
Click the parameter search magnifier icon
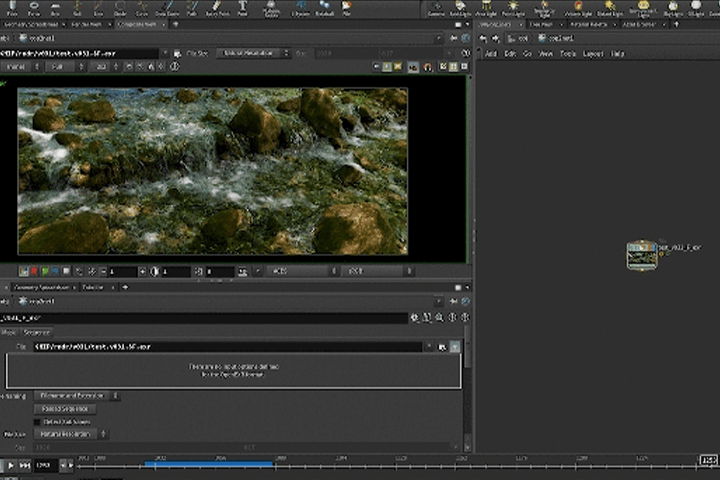tap(439, 317)
